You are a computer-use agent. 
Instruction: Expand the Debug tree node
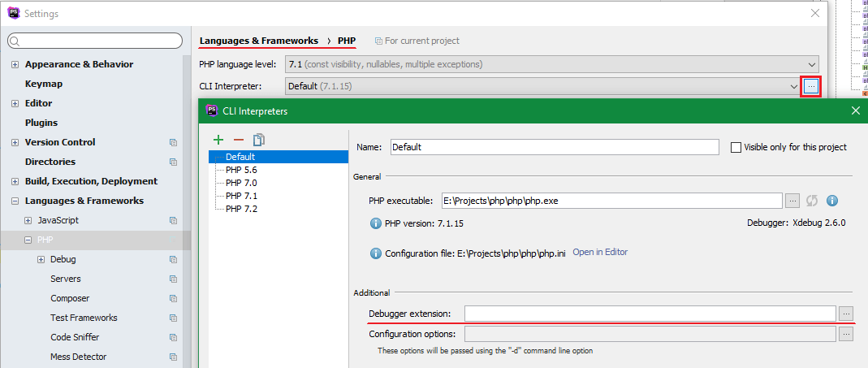(x=41, y=259)
